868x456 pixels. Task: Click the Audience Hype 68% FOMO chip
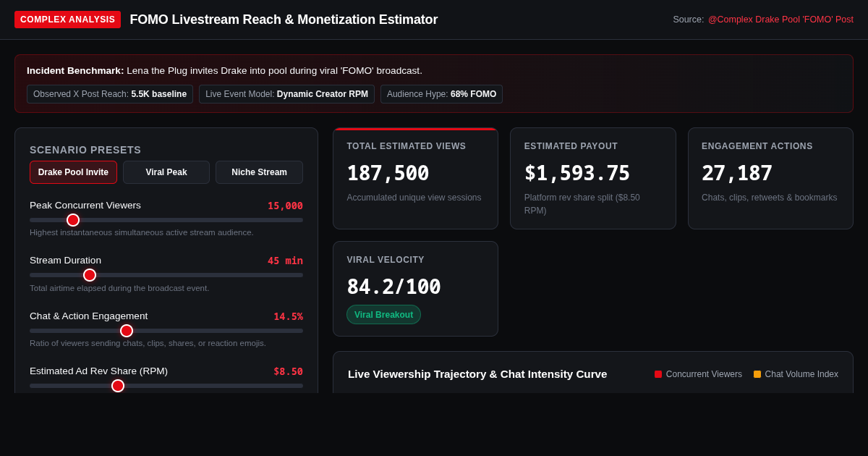tap(441, 94)
